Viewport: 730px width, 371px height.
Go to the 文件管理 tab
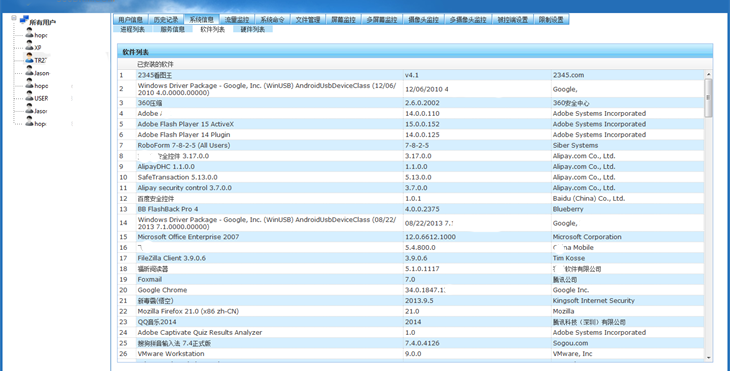(308, 20)
